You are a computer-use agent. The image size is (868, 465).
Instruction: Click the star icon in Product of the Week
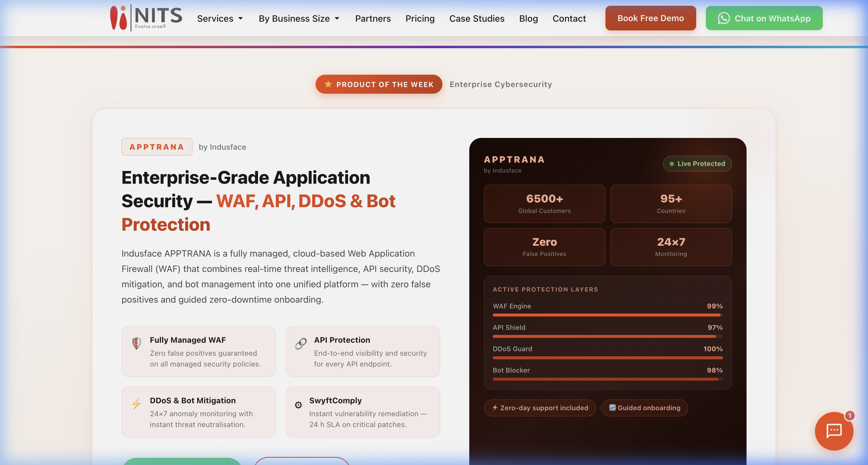(328, 84)
